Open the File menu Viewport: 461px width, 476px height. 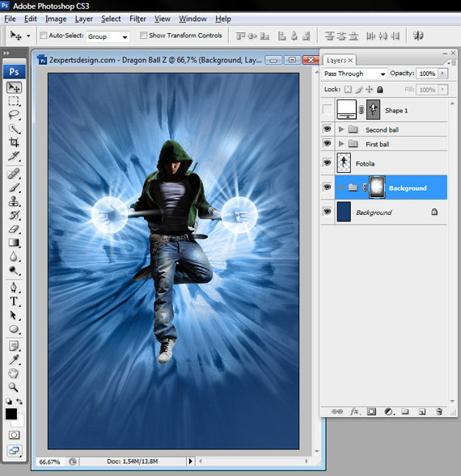[x=10, y=19]
